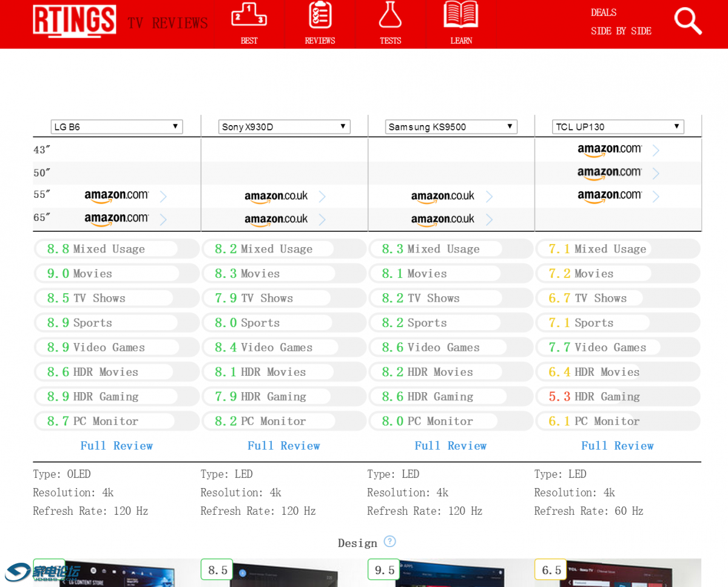Open the Sony X930D model dropdown
728x587 pixels.
point(284,127)
